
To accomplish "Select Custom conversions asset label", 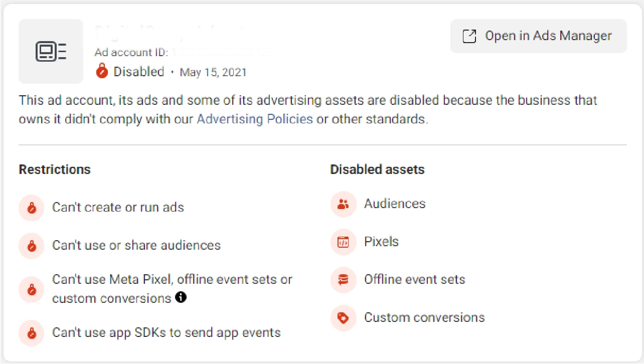I will click(424, 317).
